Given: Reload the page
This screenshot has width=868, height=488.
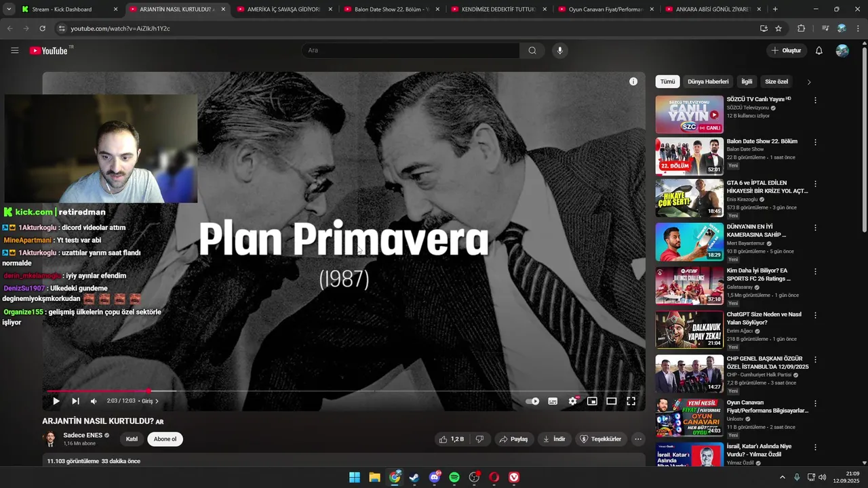Looking at the screenshot, I should (42, 28).
